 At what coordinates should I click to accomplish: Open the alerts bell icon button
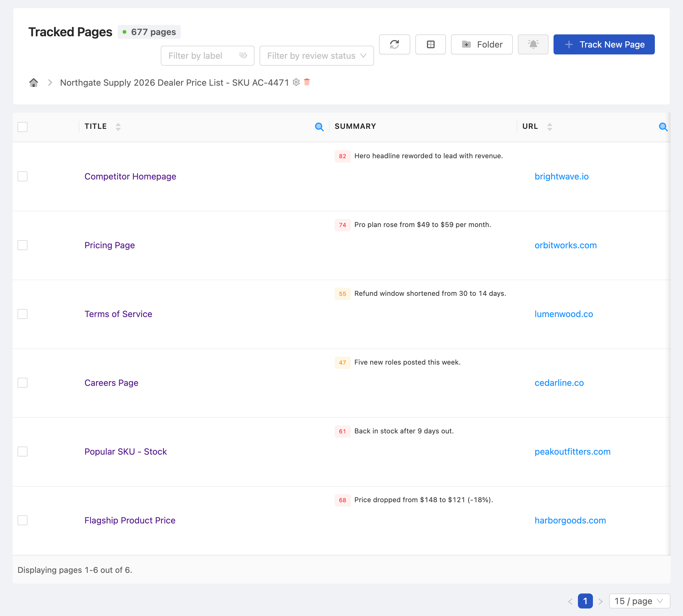click(x=533, y=44)
